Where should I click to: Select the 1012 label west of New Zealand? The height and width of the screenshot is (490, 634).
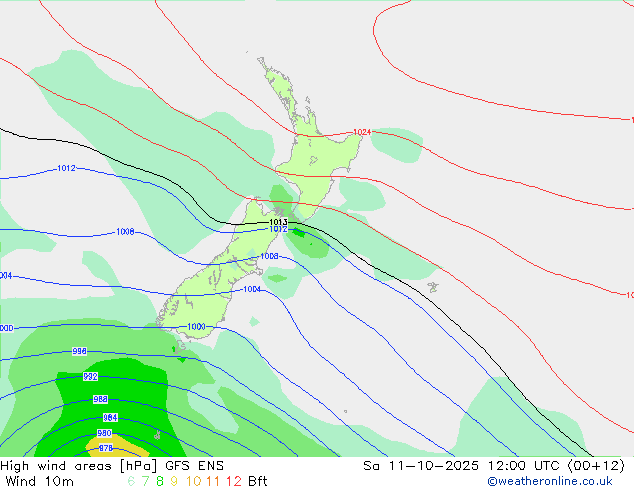(x=66, y=168)
